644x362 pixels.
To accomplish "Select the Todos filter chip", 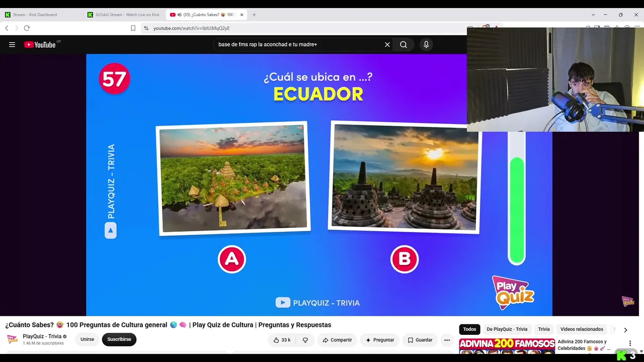I will (469, 329).
